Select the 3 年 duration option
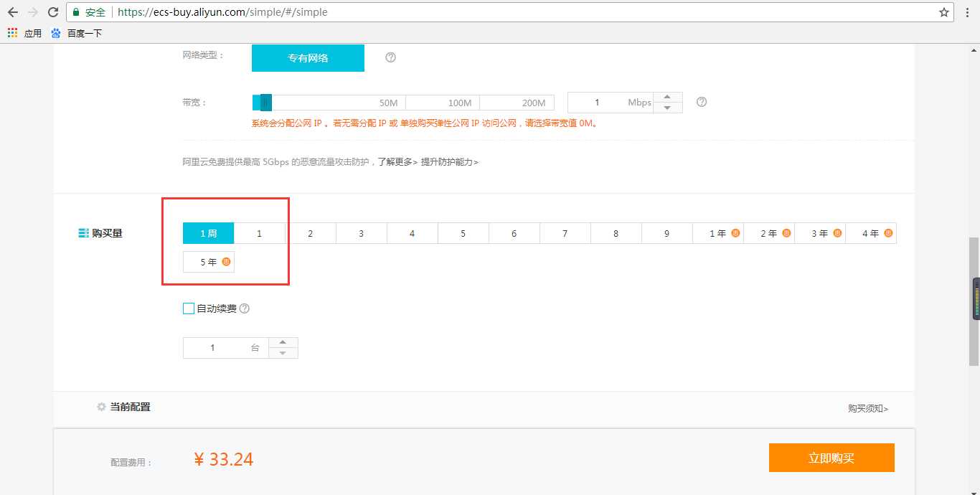The width and height of the screenshot is (980, 495). (x=820, y=233)
